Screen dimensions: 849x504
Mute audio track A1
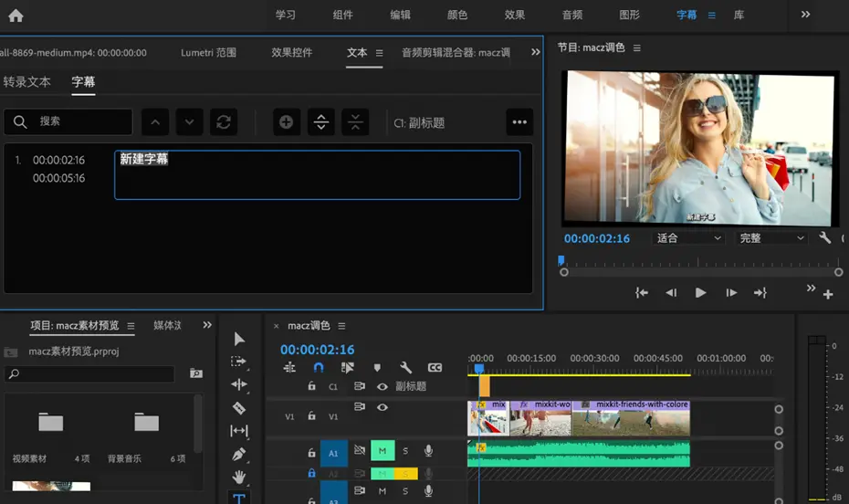coord(383,450)
